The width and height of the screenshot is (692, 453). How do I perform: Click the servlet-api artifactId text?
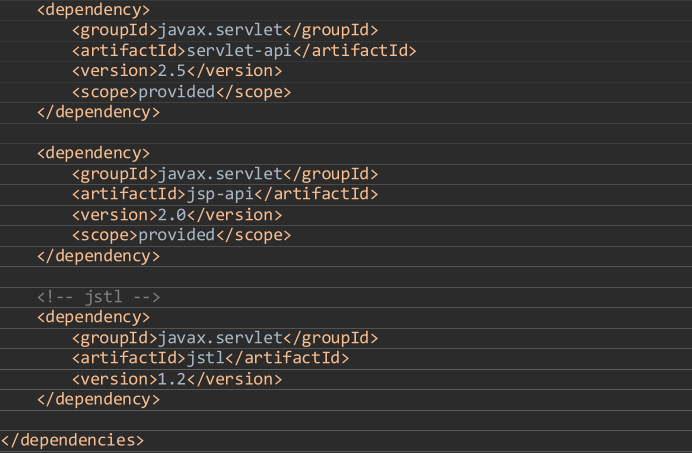[x=239, y=51]
